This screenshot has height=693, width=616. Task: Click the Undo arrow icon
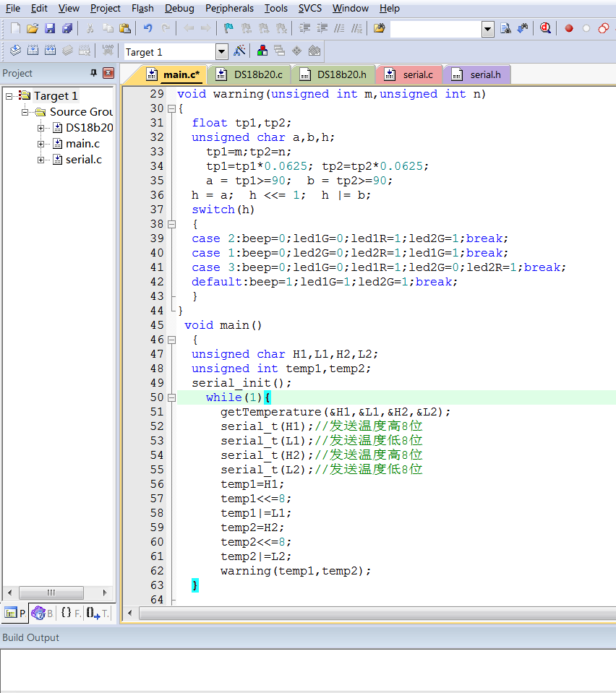(148, 28)
